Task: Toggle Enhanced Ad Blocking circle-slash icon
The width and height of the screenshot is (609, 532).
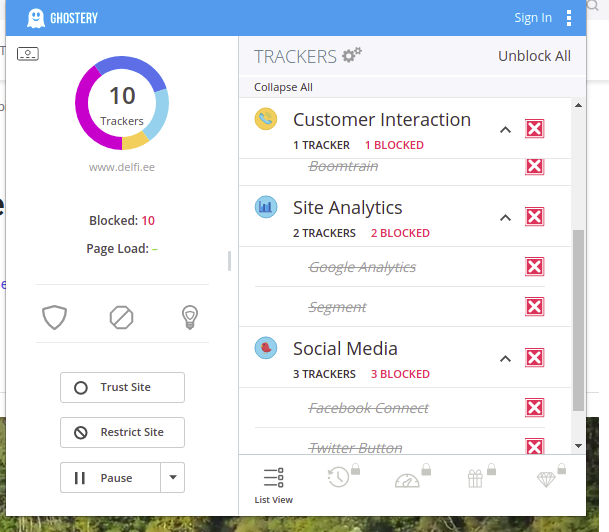Action: coord(122,317)
